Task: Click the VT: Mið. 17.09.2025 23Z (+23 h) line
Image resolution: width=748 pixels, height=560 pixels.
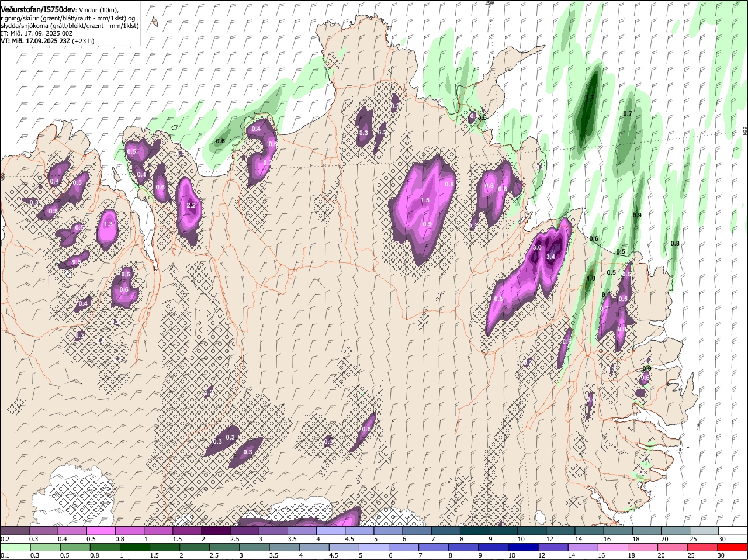Action: click(x=47, y=41)
